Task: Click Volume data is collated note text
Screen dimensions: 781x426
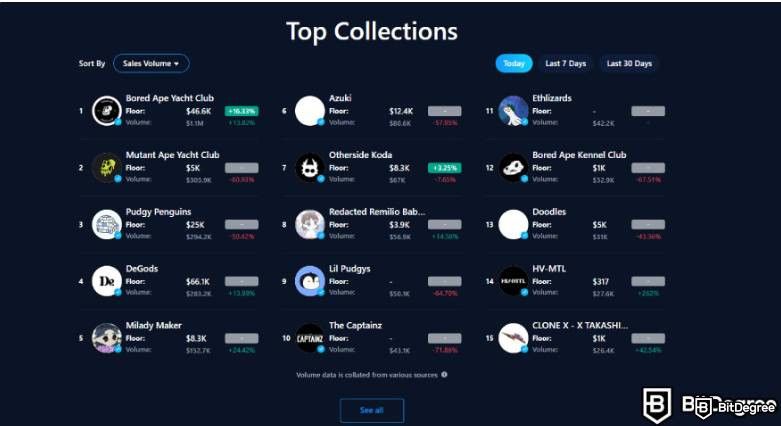Action: 367,375
